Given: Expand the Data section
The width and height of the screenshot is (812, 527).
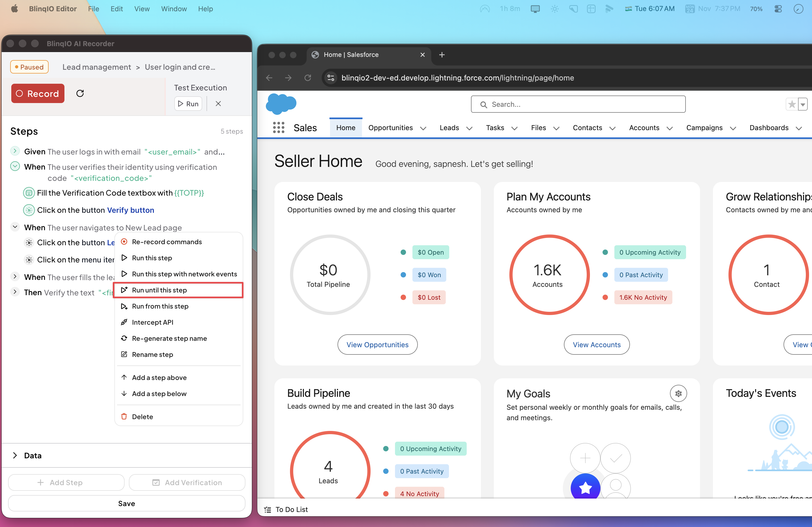Looking at the screenshot, I should click(x=15, y=455).
